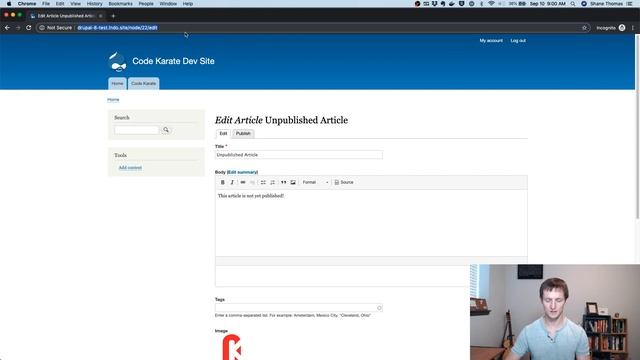Open the Apple menu
Image resolution: width=640 pixels, height=360 pixels.
click(9, 4)
